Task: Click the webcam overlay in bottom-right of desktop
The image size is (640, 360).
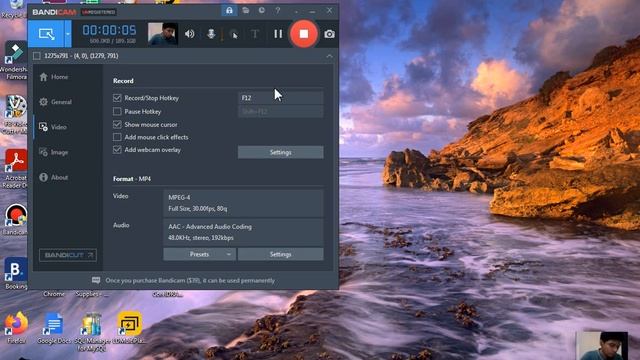Action: [602, 345]
